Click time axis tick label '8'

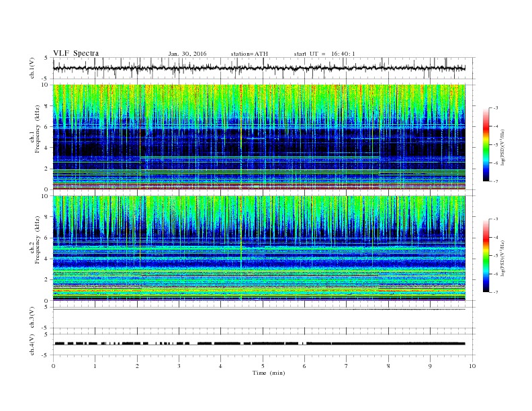click(388, 366)
